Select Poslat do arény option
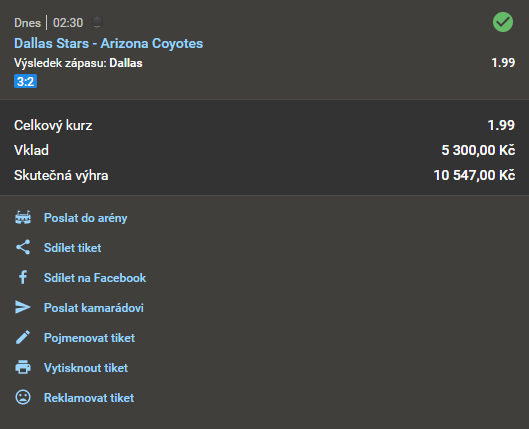 (85, 218)
